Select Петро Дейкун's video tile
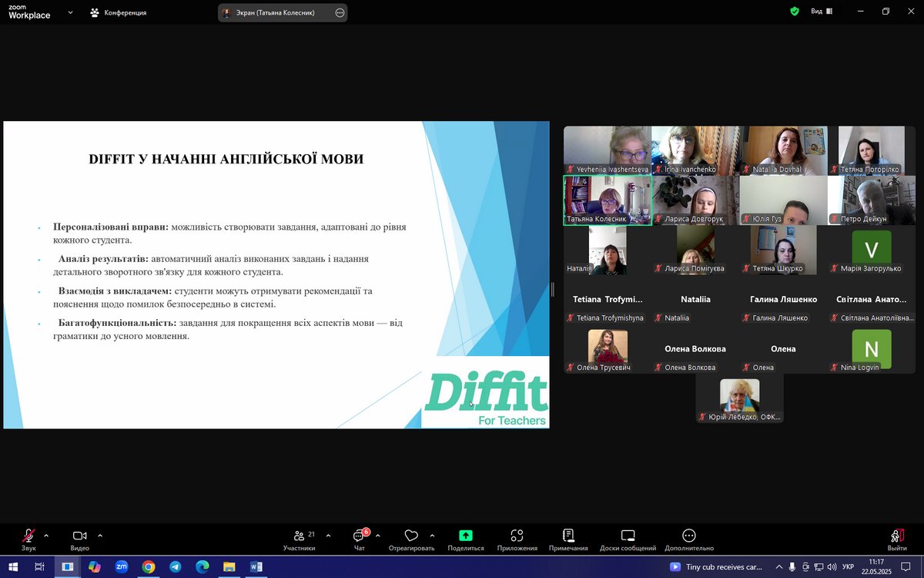This screenshot has height=578, width=924. pos(871,200)
